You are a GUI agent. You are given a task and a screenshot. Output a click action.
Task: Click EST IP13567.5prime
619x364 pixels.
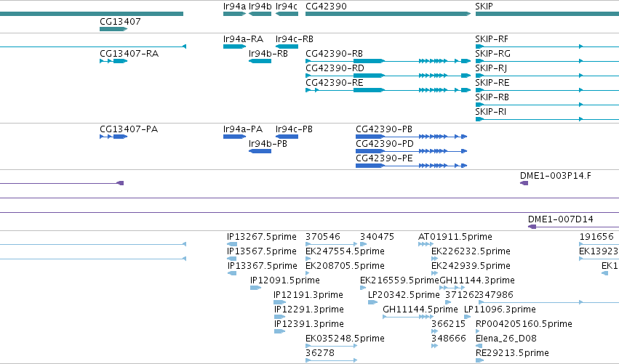pos(262,251)
